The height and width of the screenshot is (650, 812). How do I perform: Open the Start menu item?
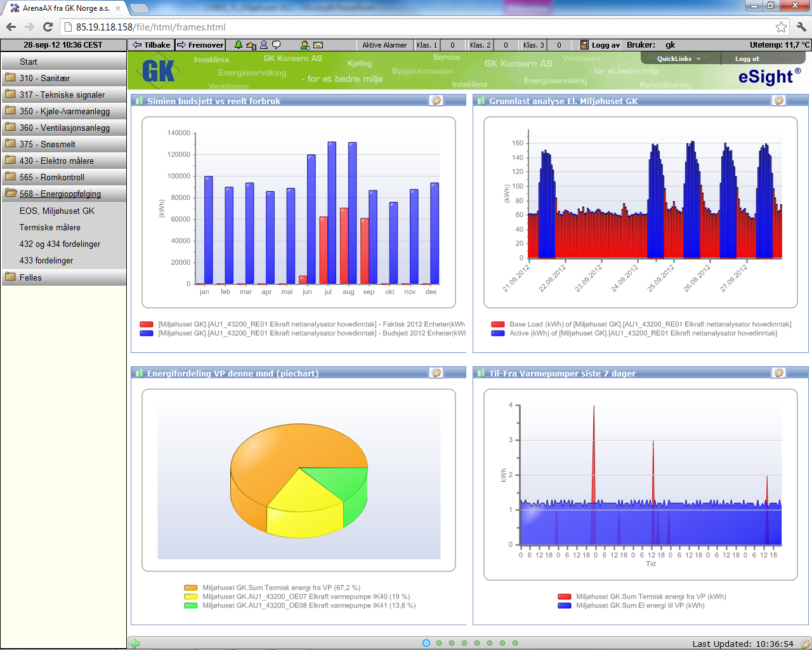click(64, 62)
